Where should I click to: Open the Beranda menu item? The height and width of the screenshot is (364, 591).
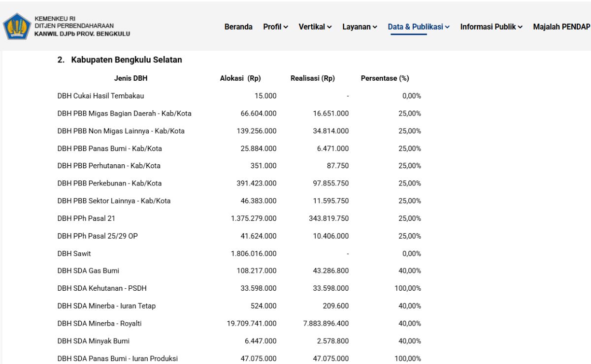pos(238,27)
